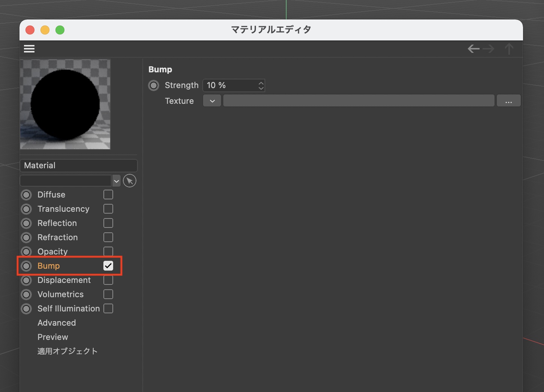Disable the Bump channel checkbox
This screenshot has height=392, width=544.
tap(108, 266)
